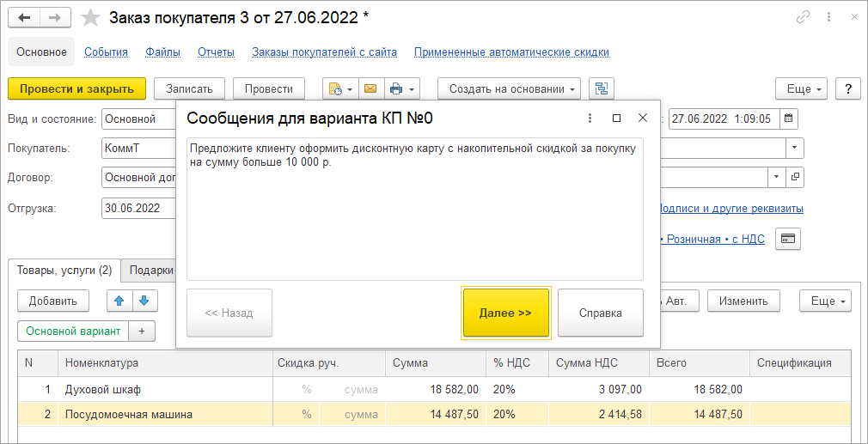Click the Отгрузка date field
The width and height of the screenshot is (868, 444).
(138, 208)
